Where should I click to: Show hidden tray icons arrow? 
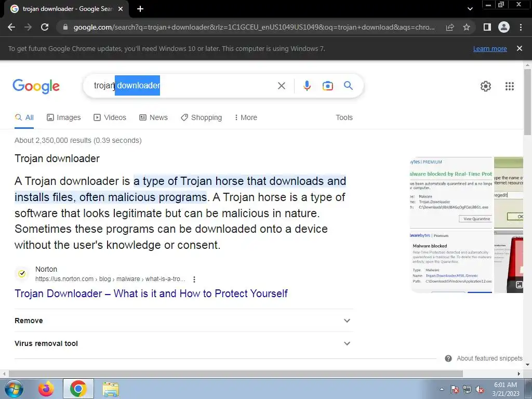(x=442, y=390)
